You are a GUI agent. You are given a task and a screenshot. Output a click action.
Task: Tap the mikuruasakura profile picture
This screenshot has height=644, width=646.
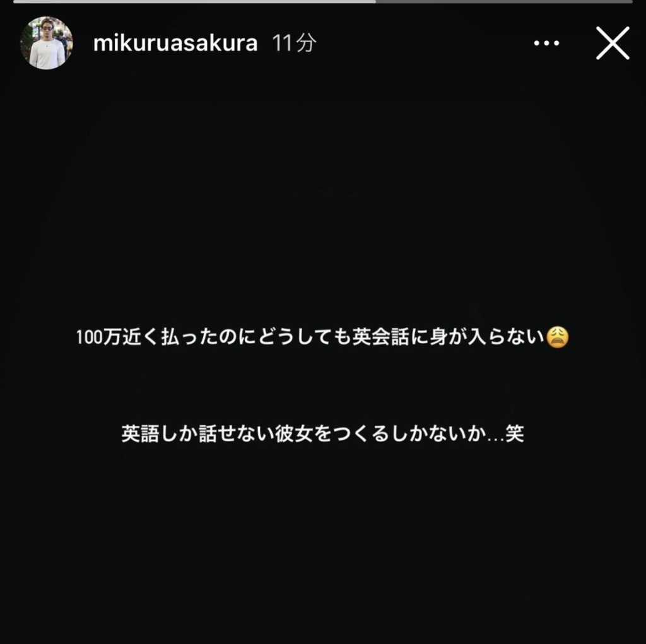coord(47,43)
